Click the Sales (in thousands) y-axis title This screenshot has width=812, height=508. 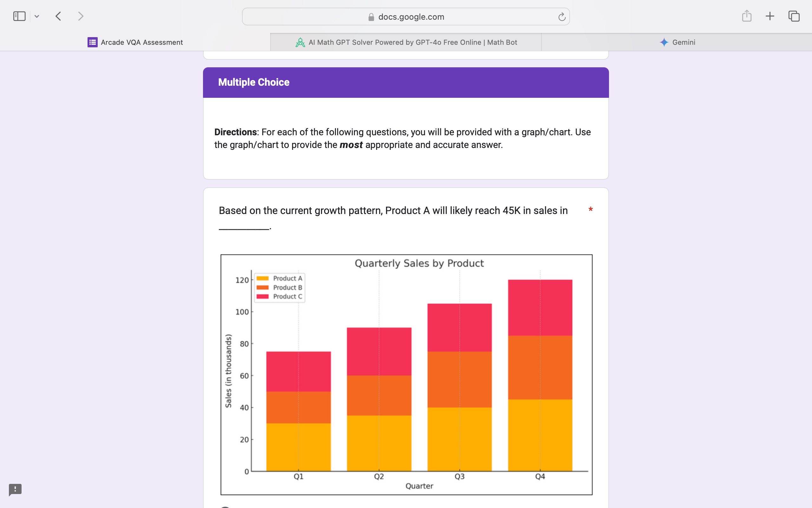point(228,371)
